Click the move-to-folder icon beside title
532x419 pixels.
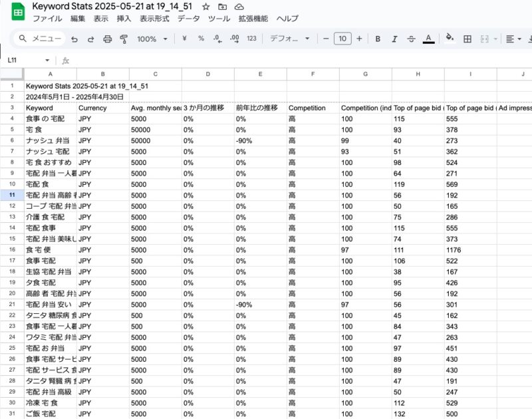(x=222, y=7)
